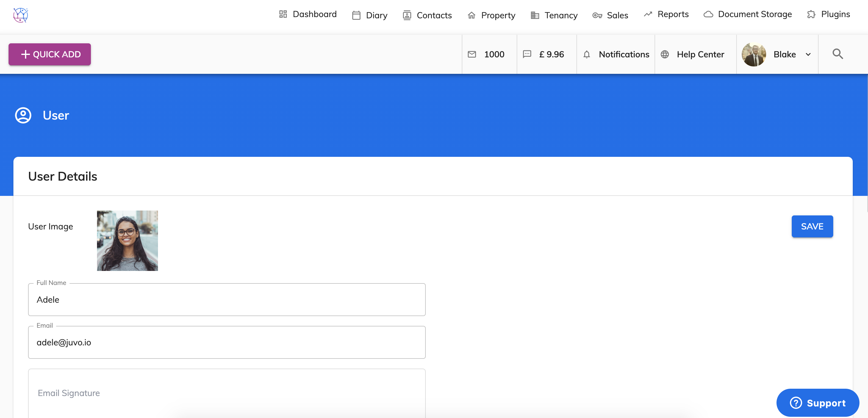The width and height of the screenshot is (868, 418).
Task: Click the envelope email credits icon
Action: click(472, 54)
